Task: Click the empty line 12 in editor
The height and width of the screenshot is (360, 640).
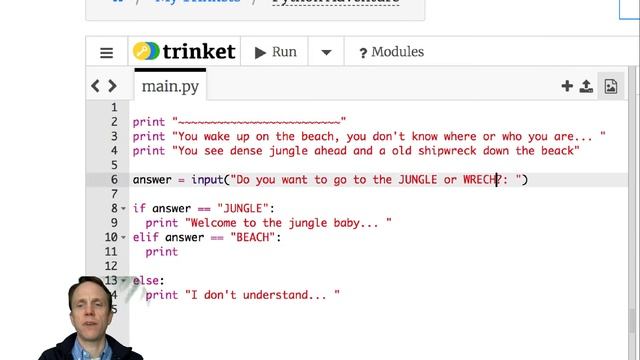Action: [379, 266]
